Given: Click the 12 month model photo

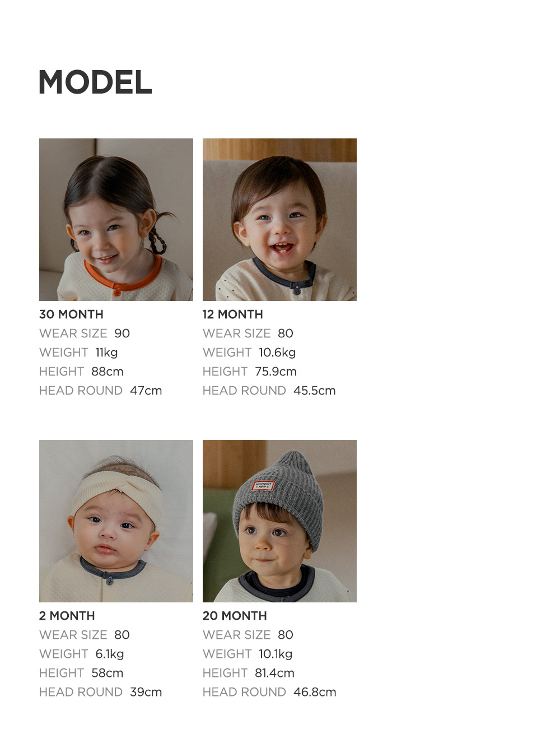Looking at the screenshot, I should [x=279, y=220].
